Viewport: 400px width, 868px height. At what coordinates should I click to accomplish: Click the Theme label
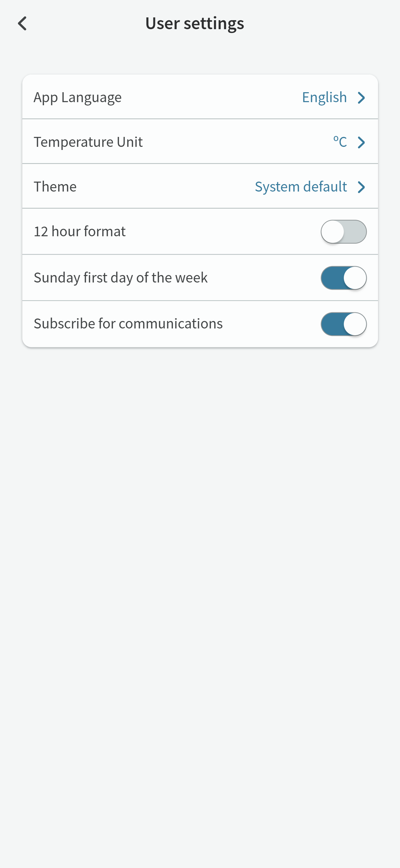55,187
